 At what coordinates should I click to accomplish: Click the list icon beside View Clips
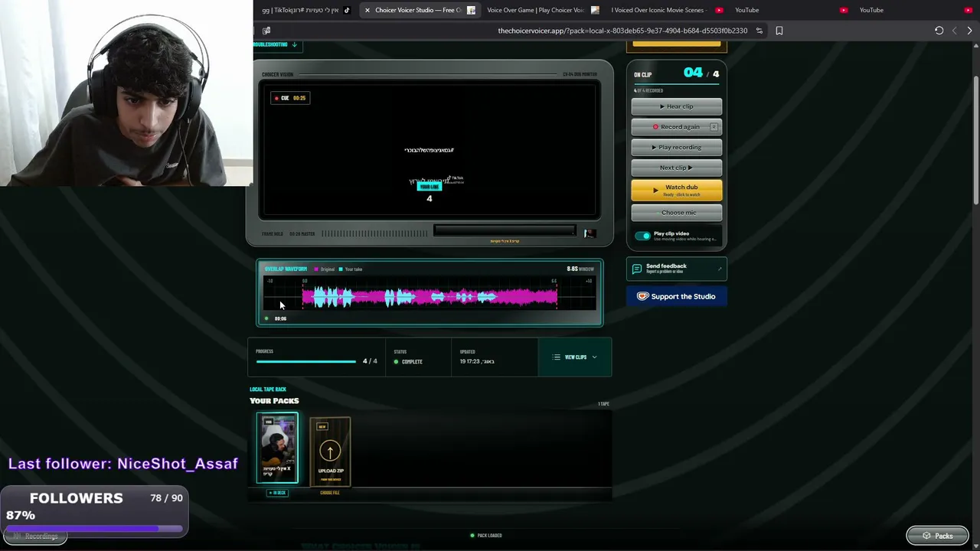click(557, 357)
